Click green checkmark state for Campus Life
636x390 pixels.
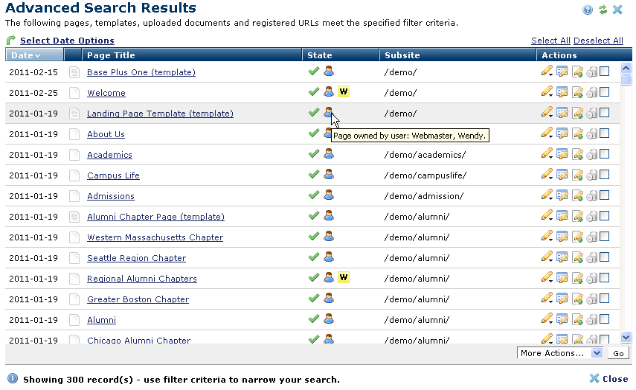click(x=314, y=175)
